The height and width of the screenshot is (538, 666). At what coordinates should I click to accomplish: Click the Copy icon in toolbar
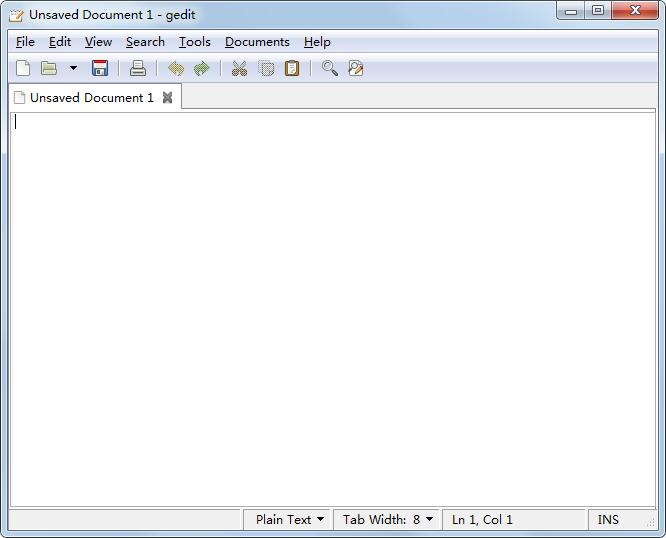click(266, 69)
